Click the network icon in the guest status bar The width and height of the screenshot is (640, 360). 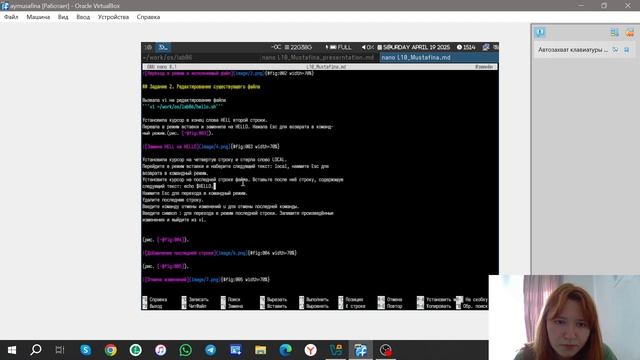coord(486,47)
